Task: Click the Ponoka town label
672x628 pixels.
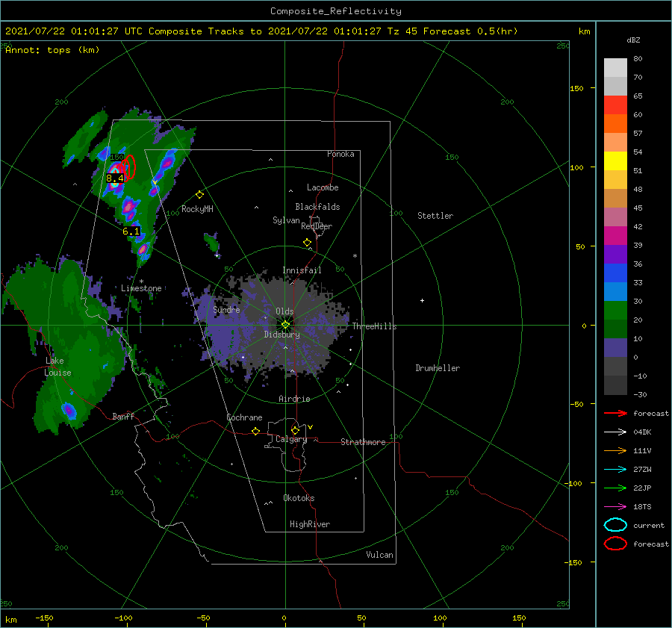Action: [340, 154]
